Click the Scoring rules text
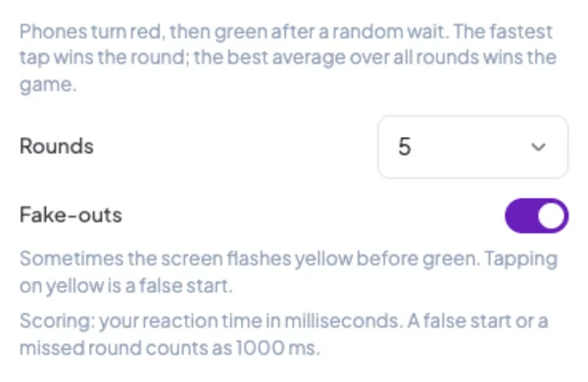 pos(284,334)
